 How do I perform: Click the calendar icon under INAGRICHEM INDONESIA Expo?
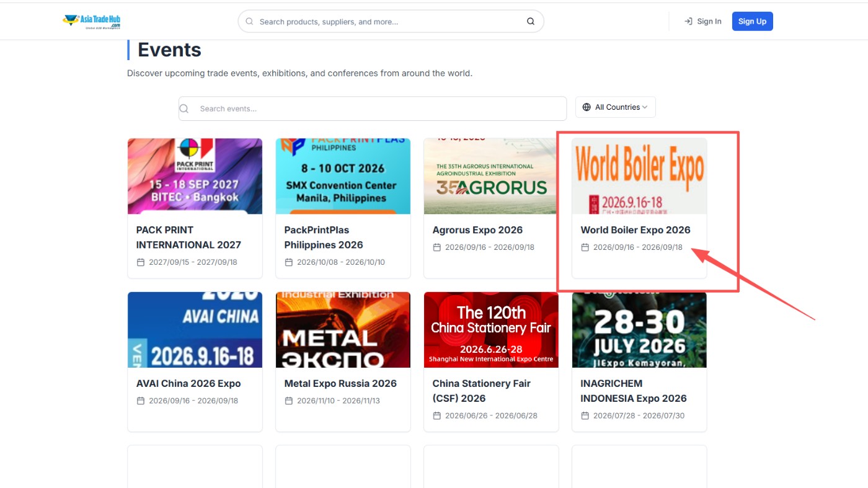pos(585,416)
